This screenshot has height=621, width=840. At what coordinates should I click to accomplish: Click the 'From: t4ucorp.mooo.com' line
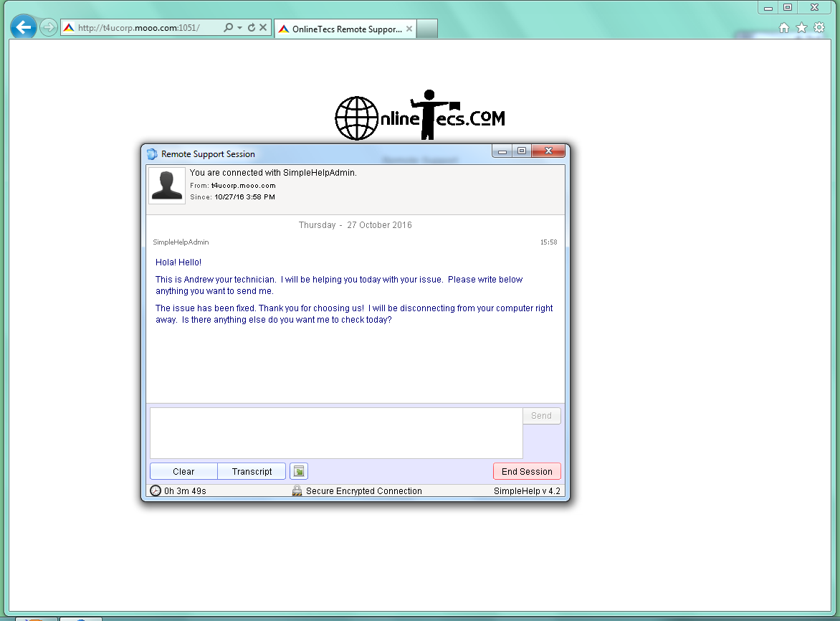[232, 186]
